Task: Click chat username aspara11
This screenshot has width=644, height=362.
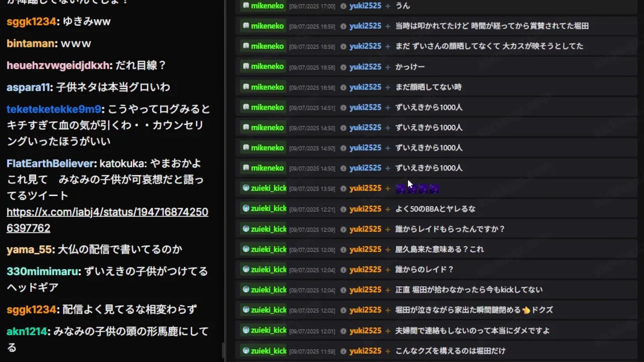Action: click(x=29, y=87)
